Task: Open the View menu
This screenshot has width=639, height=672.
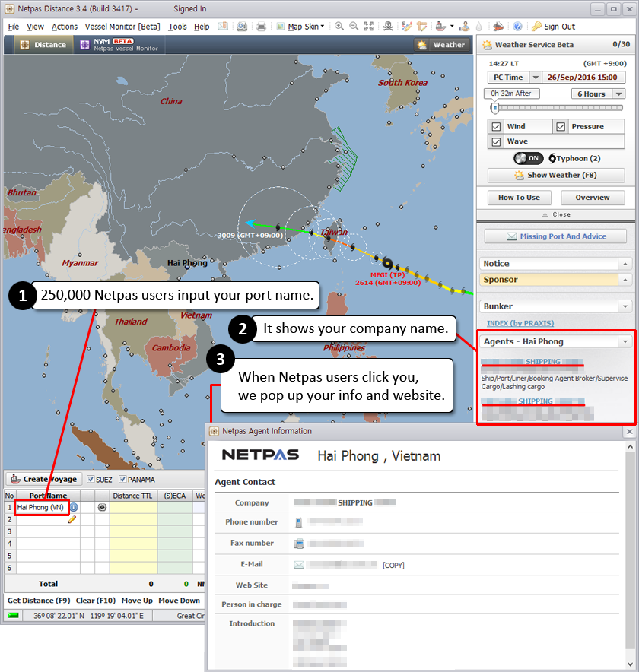Action: (35, 27)
